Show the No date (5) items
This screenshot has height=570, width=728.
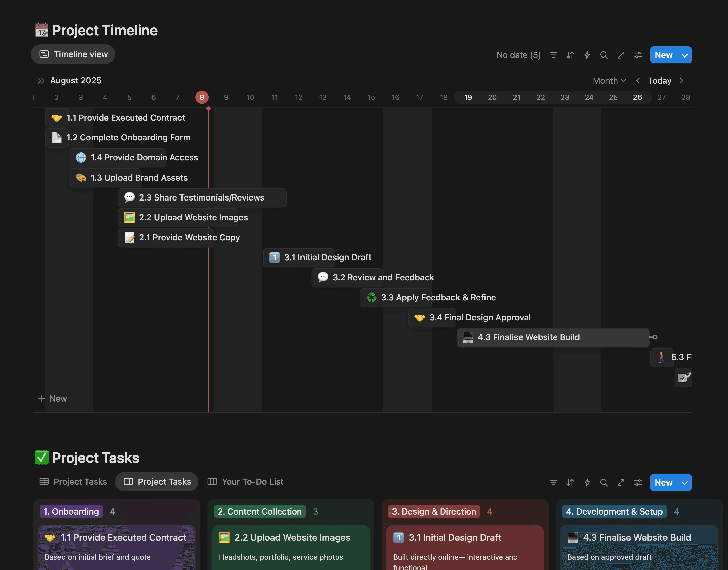click(x=518, y=55)
